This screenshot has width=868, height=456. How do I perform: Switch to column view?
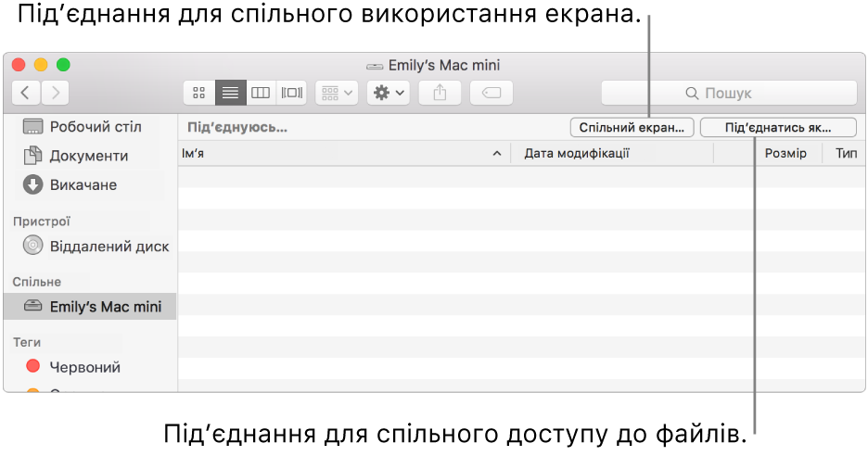coord(261,93)
